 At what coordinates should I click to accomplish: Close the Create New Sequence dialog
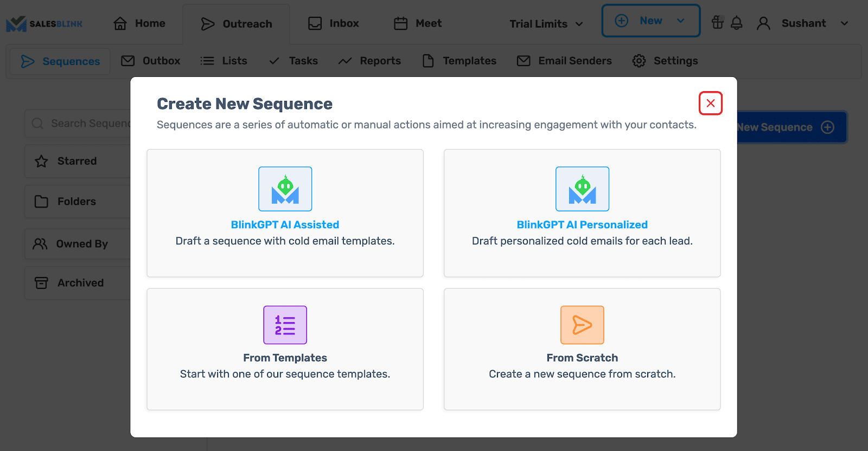click(x=710, y=103)
